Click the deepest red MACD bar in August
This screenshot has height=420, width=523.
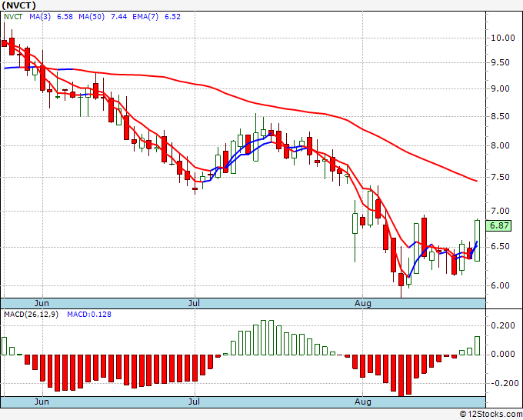(401, 375)
